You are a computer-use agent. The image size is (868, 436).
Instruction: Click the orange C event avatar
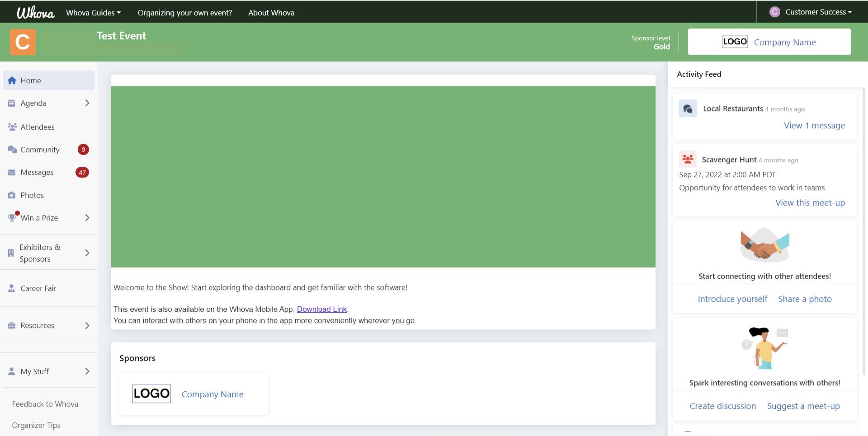click(x=23, y=42)
